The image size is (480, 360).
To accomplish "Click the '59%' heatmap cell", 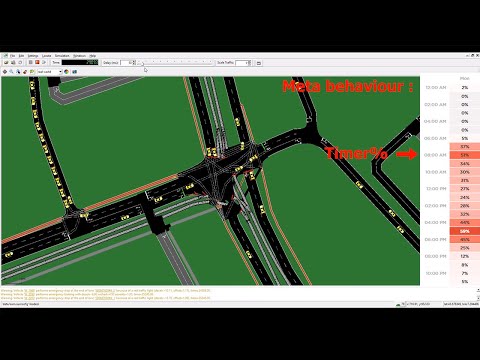I will (465, 231).
